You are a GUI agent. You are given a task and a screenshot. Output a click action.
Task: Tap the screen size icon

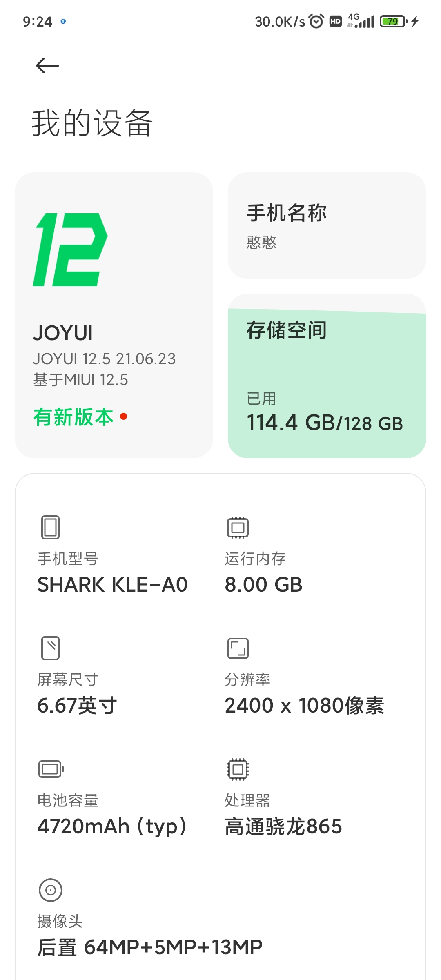point(50,648)
